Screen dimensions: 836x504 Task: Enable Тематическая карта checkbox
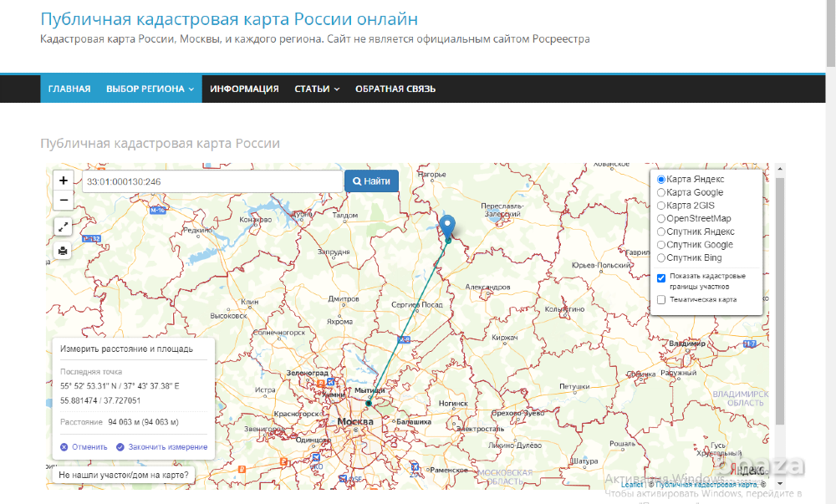pos(661,299)
